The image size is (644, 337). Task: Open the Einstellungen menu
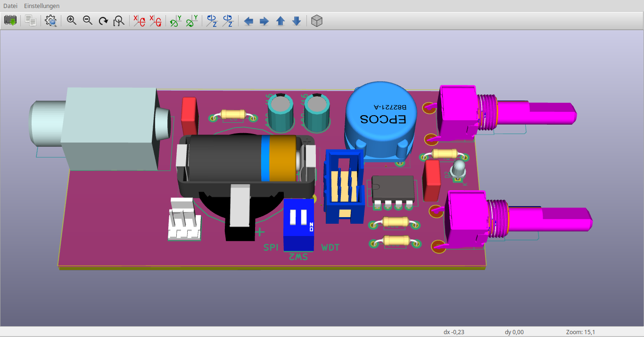(x=42, y=6)
